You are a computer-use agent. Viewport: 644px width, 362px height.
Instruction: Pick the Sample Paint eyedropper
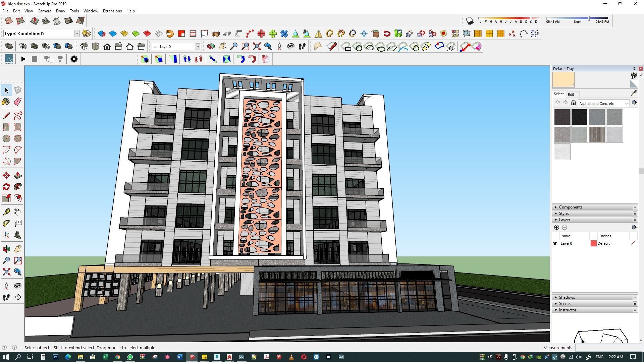[634, 94]
